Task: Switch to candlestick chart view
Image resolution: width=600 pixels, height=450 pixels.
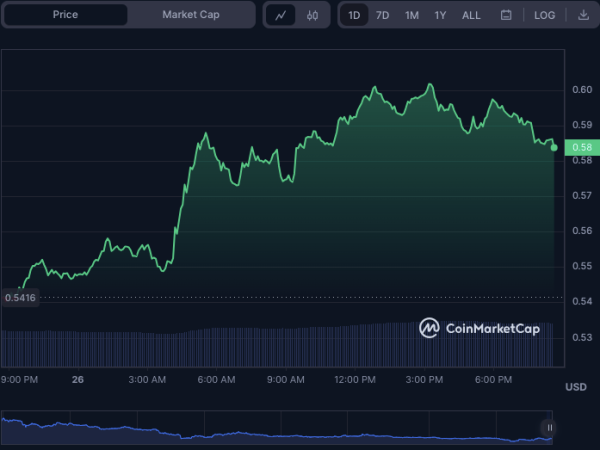Action: click(x=312, y=15)
